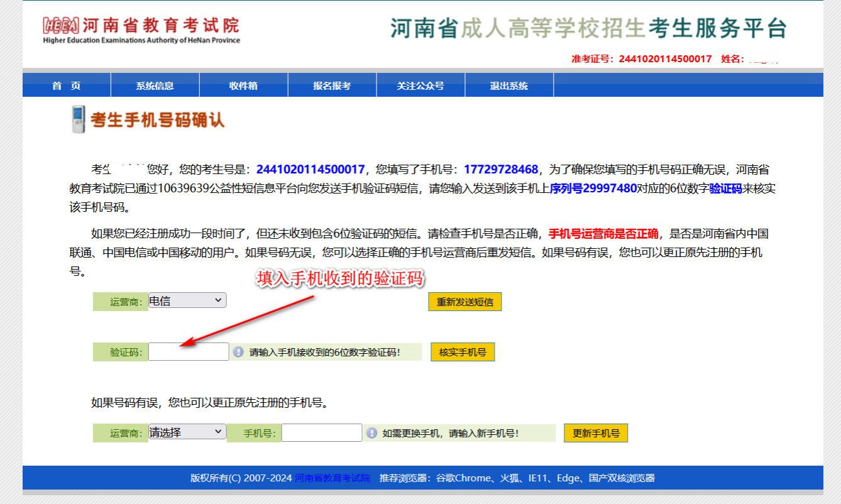
Task: Open the 系统信息 menu item
Action: click(x=155, y=86)
